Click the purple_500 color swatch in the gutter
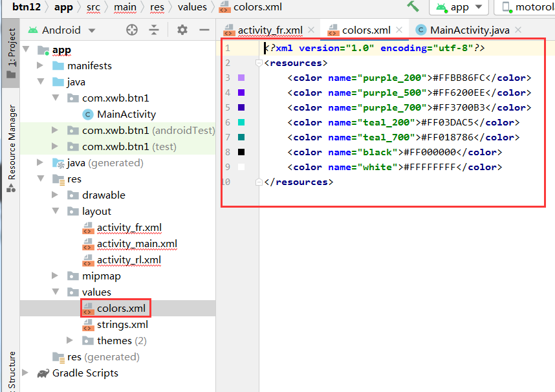This screenshot has height=392, width=555. point(240,93)
